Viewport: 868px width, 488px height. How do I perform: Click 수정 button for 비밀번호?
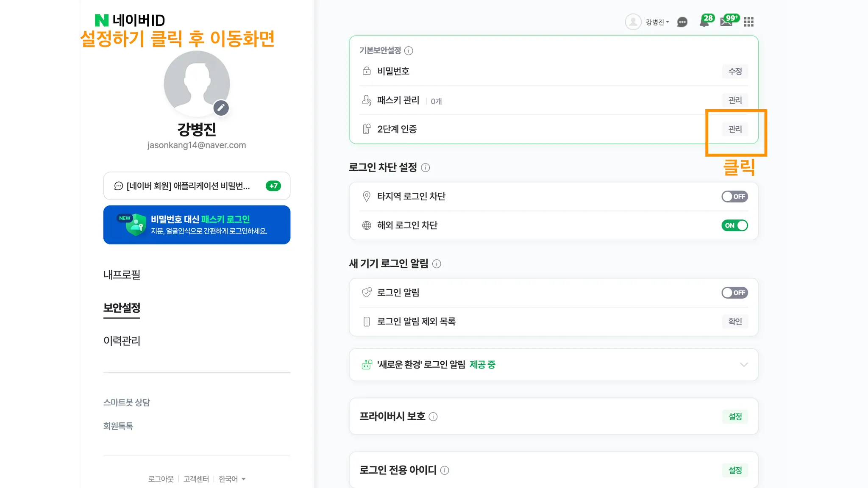(x=735, y=71)
